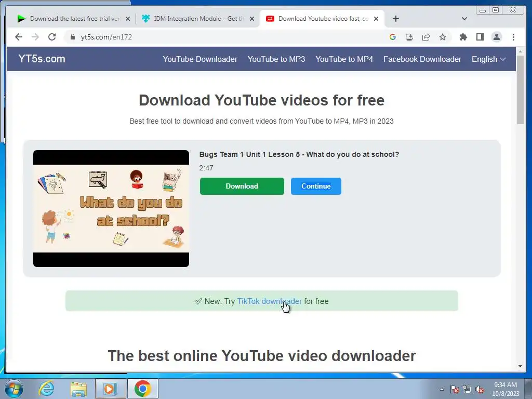Click the Download YouTube videos for free heading
The image size is (532, 399).
[x=262, y=100]
